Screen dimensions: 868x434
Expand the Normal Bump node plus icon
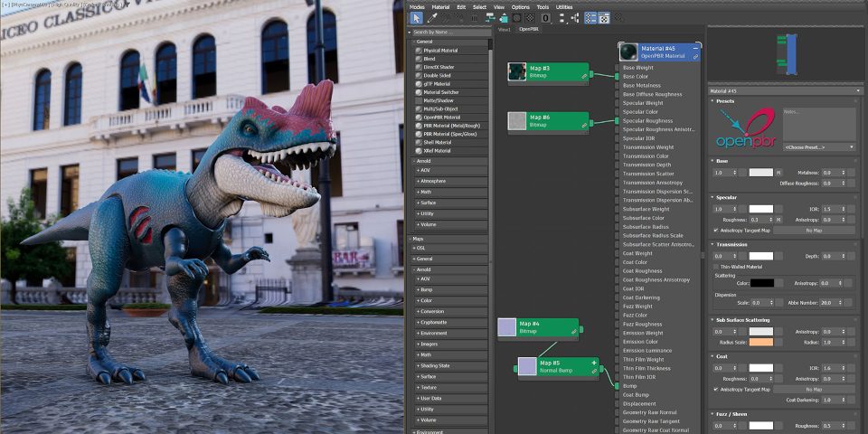coord(594,363)
